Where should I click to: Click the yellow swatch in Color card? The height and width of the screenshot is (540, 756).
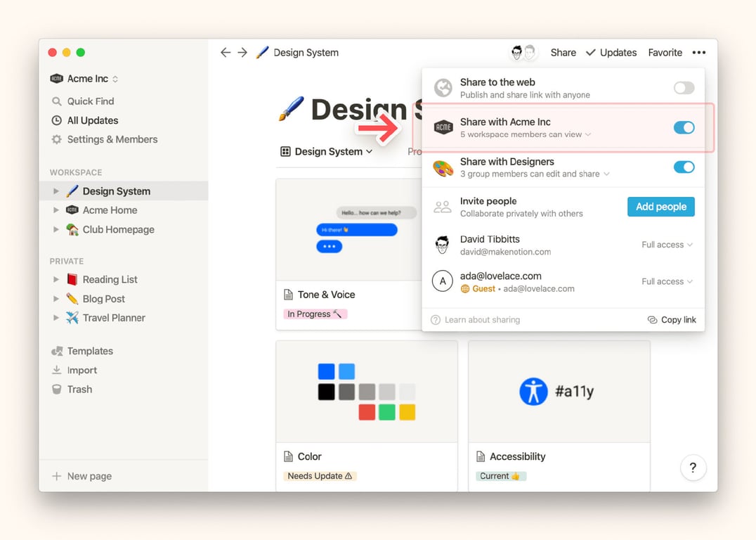[x=408, y=412]
